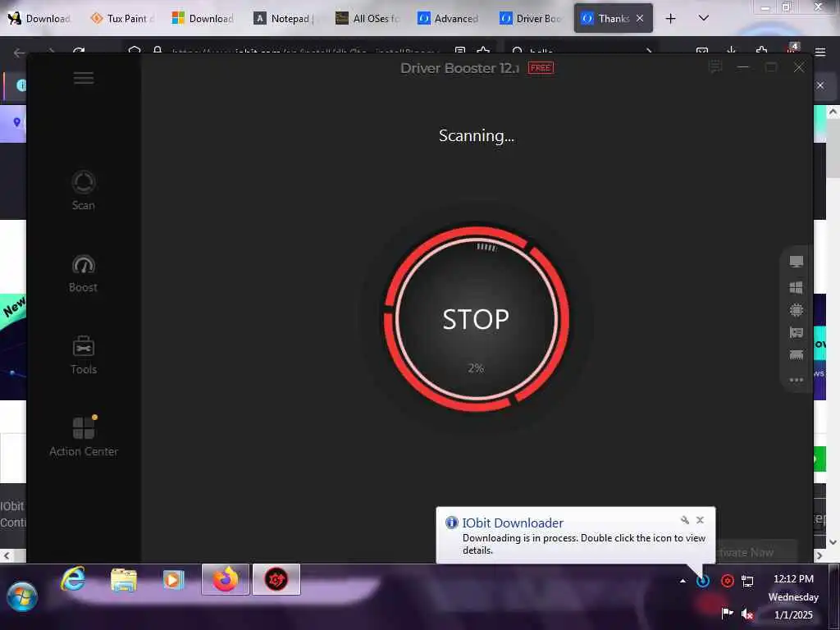Viewport: 840px width, 630px height.
Task: Launch Internet Explorer from taskbar
Action: [x=73, y=579]
